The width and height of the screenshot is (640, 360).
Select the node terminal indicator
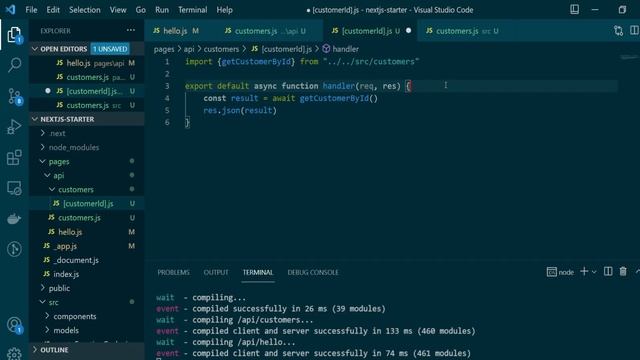pos(560,272)
